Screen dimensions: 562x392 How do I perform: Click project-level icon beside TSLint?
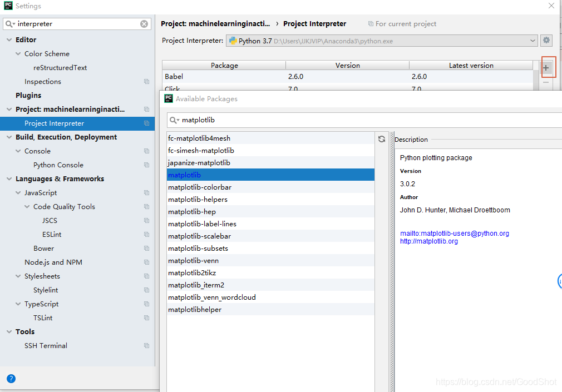pos(146,318)
